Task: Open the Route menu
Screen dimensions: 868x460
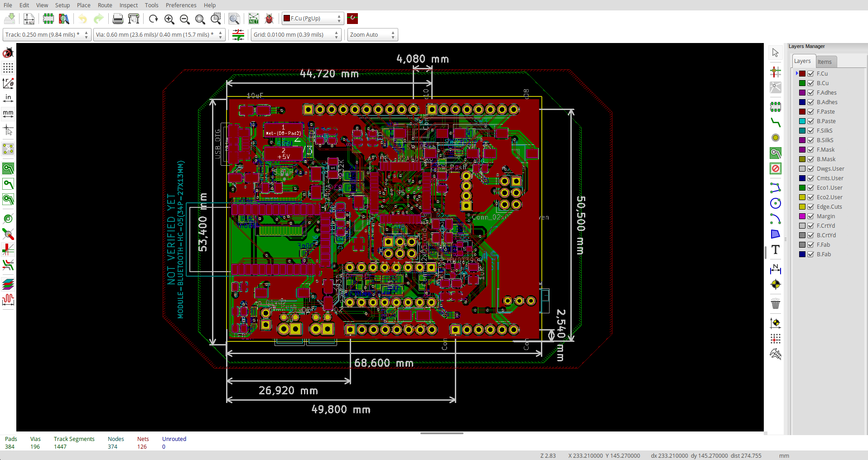Action: coord(105,5)
